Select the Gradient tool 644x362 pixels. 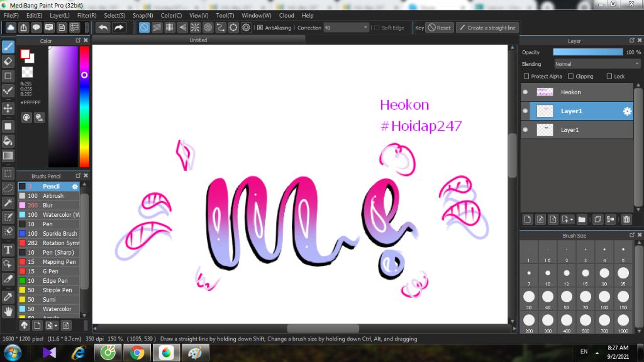(x=8, y=156)
